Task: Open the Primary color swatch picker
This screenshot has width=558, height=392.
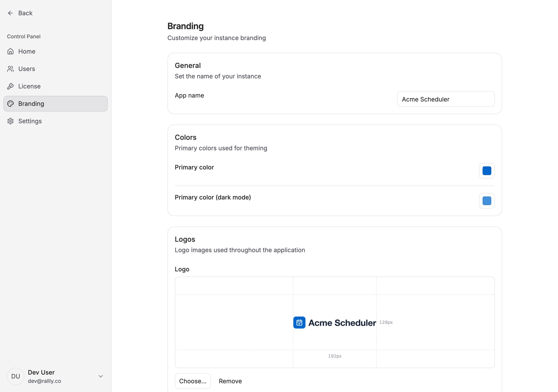Action: 487,171
